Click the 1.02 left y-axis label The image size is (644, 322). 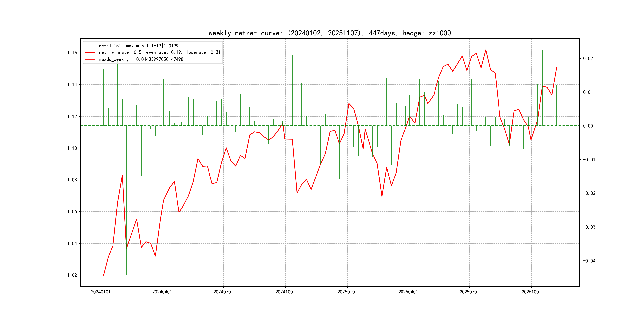coord(72,275)
